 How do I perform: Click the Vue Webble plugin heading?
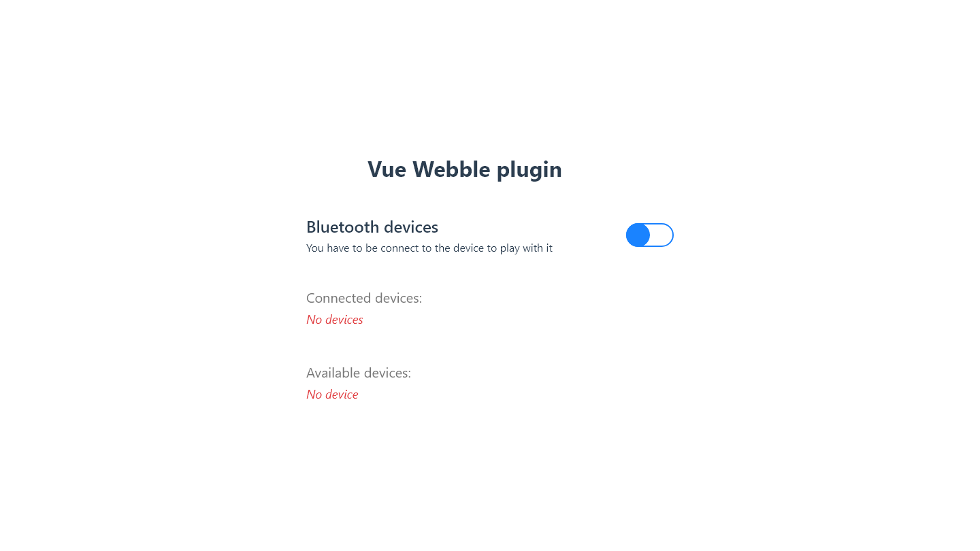(x=465, y=169)
